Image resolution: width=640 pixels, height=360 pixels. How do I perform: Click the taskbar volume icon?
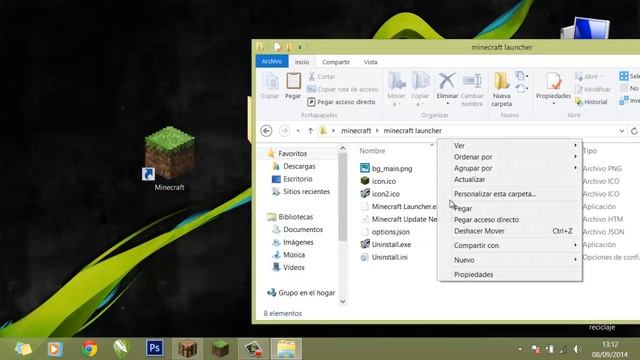pos(577,349)
